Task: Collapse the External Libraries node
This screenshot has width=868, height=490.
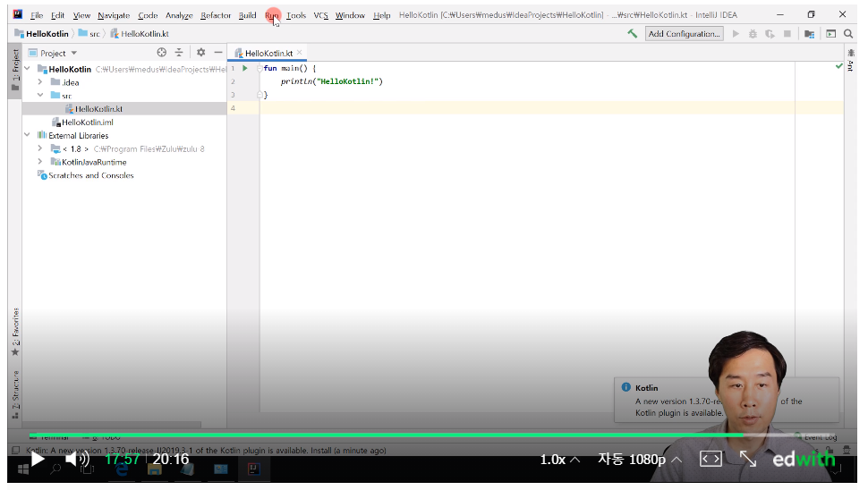Action: click(x=27, y=135)
